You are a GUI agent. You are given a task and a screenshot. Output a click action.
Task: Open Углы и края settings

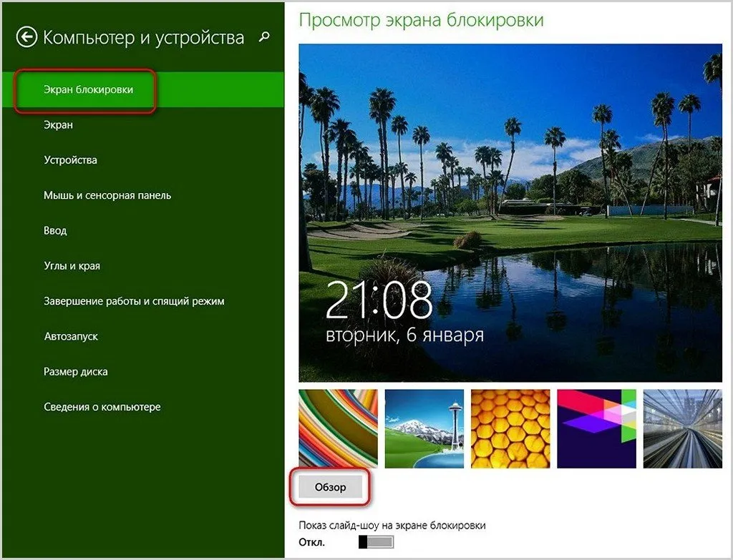tap(72, 266)
